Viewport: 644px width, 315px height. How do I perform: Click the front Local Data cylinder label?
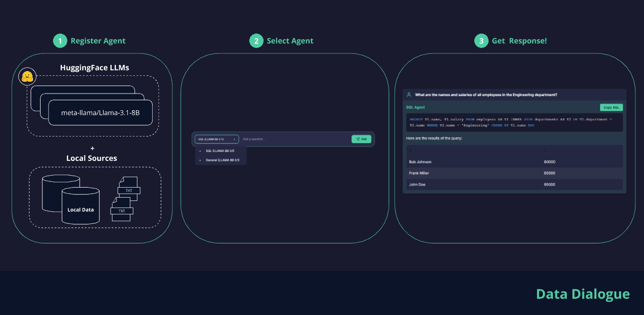(x=81, y=210)
